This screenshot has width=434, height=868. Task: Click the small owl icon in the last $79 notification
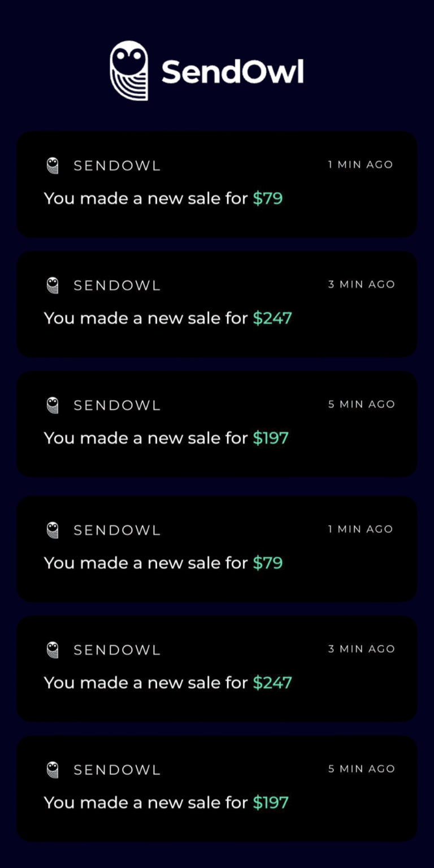coord(53,530)
